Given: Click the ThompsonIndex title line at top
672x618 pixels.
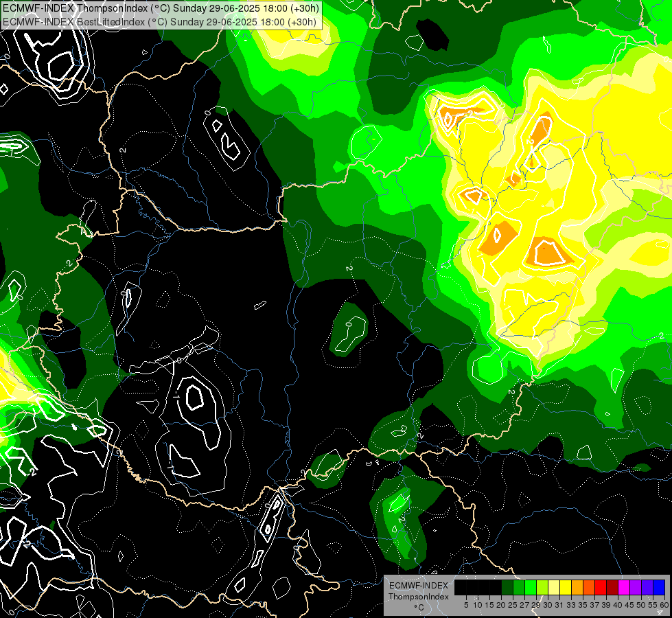Looking at the screenshot, I should click(161, 8).
